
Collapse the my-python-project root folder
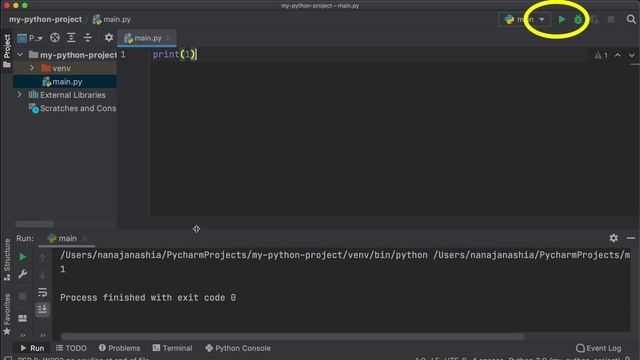tap(20, 54)
